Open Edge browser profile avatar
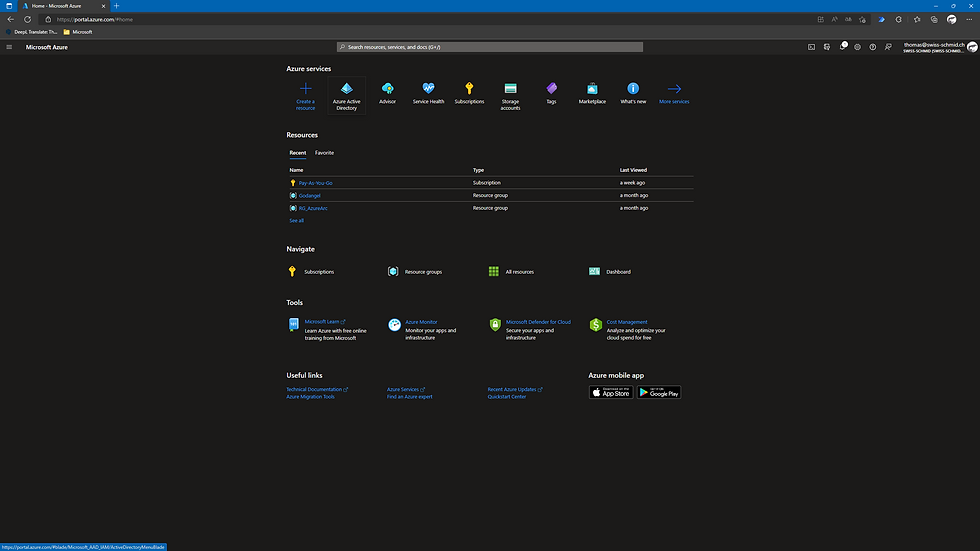The image size is (980, 551). 952,19
